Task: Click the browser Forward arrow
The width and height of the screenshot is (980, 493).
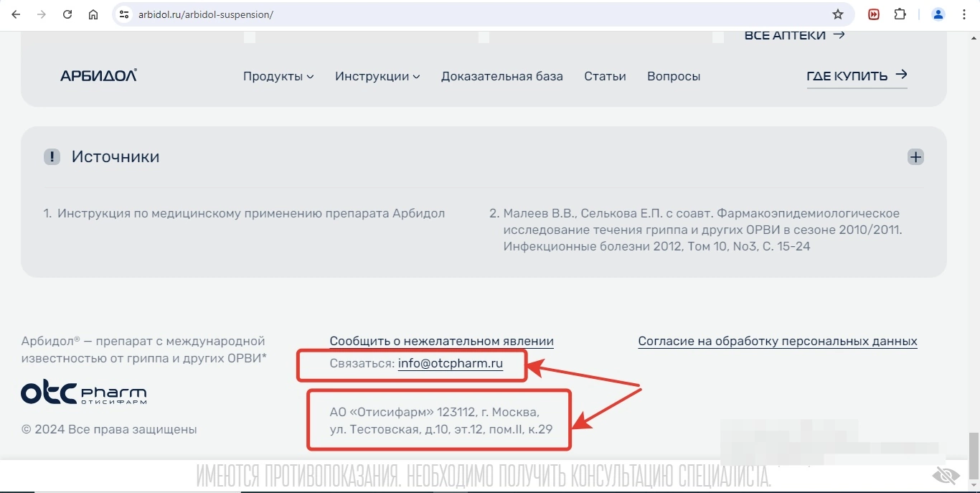Action: (x=42, y=14)
